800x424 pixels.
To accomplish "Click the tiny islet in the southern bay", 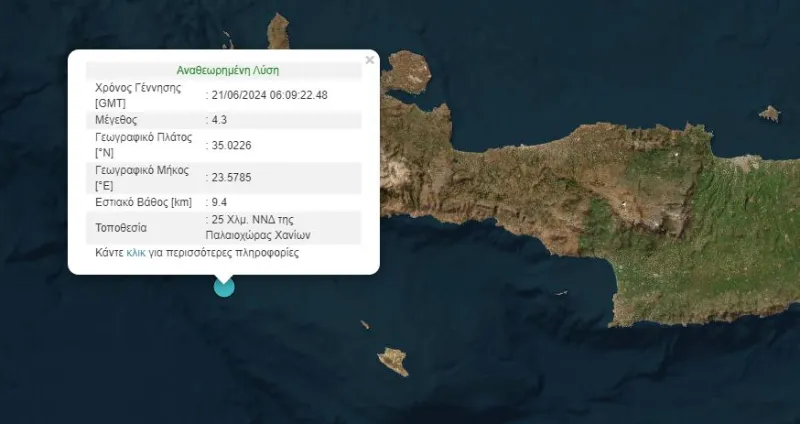I will tap(561, 293).
